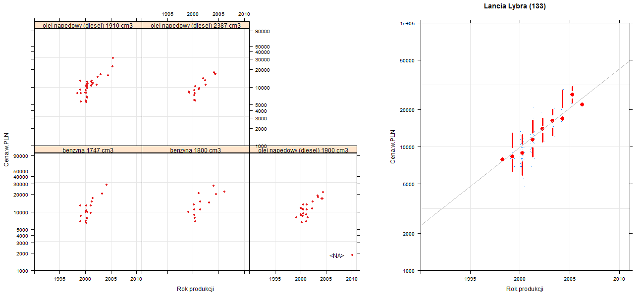Click the "Rok produkcji" axis title of the panel chart
This screenshot has height=297, width=644.
[195, 289]
